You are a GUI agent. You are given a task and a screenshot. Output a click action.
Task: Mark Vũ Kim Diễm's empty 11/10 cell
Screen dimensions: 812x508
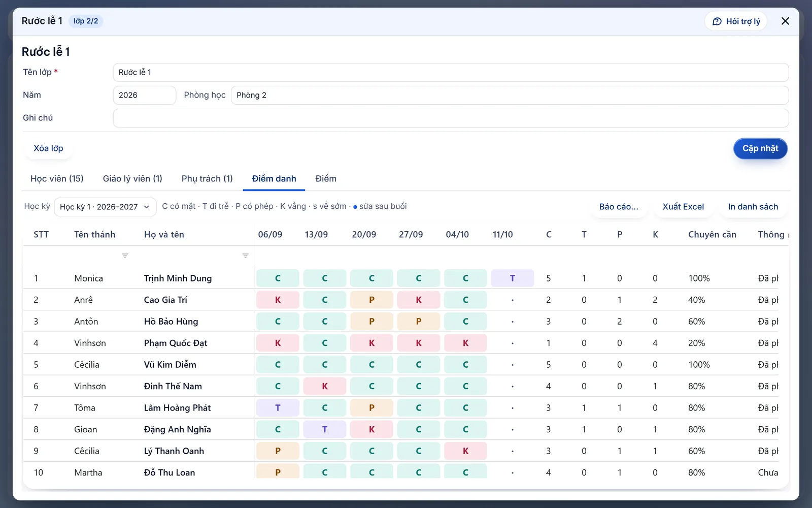coord(513,365)
